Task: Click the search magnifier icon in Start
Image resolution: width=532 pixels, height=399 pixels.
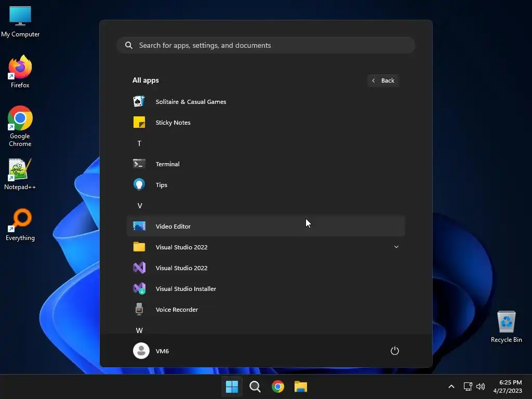Action: pos(129,45)
